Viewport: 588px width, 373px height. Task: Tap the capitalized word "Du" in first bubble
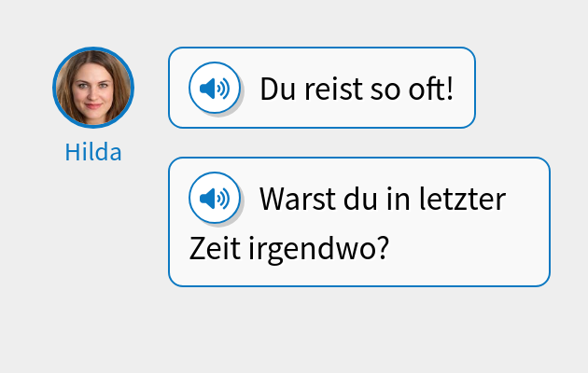click(278, 90)
